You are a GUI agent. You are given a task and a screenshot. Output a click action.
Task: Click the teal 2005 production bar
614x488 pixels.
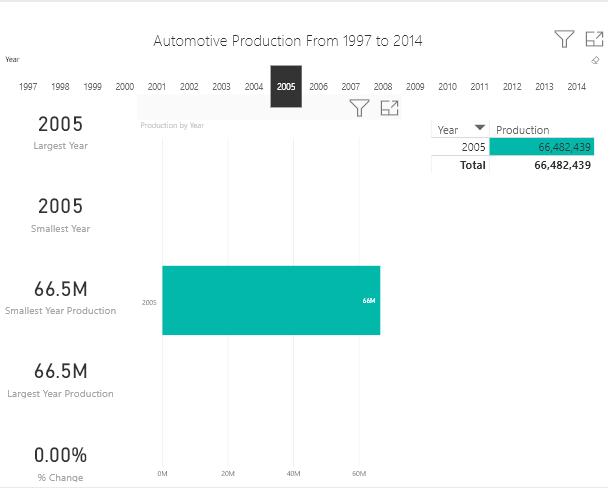tap(270, 300)
